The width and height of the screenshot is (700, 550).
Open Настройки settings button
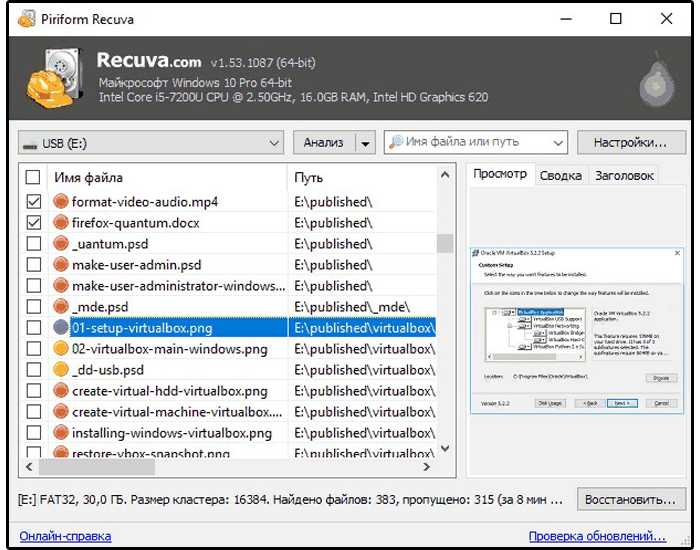tap(631, 142)
